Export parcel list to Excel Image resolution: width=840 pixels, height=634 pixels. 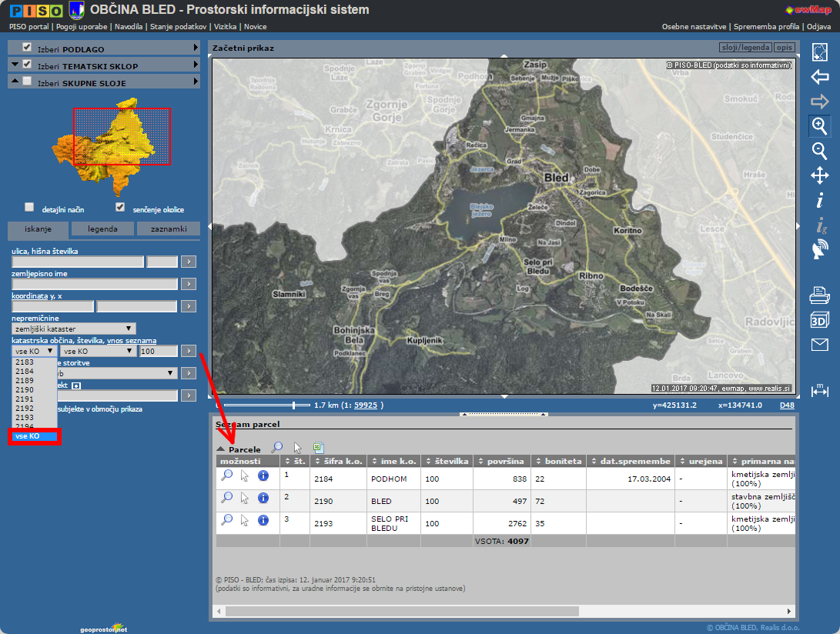click(318, 448)
